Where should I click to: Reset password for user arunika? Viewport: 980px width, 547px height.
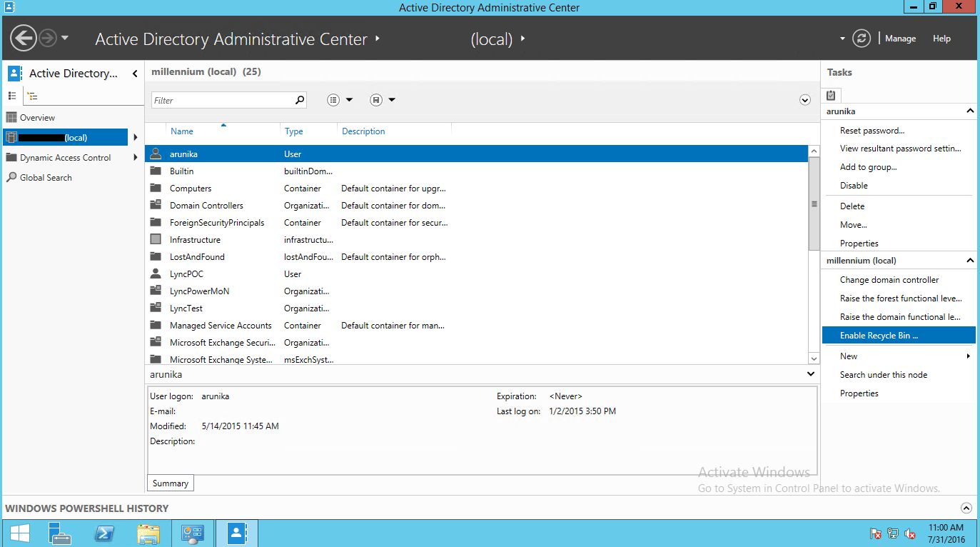pyautogui.click(x=874, y=129)
